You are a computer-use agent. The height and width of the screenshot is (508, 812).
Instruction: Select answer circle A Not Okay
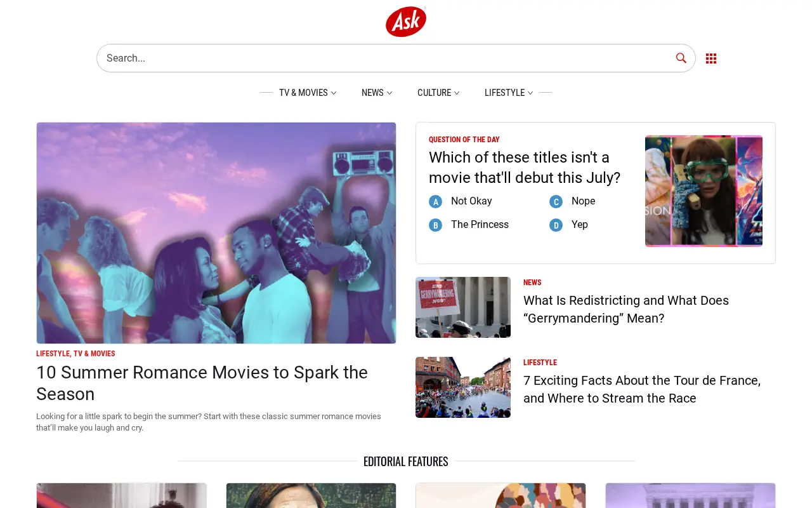[435, 201]
